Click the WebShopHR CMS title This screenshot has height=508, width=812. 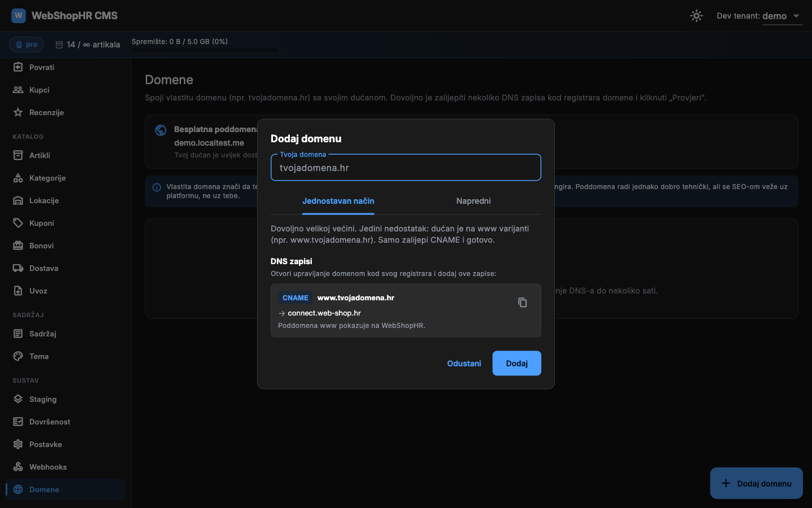coord(74,16)
